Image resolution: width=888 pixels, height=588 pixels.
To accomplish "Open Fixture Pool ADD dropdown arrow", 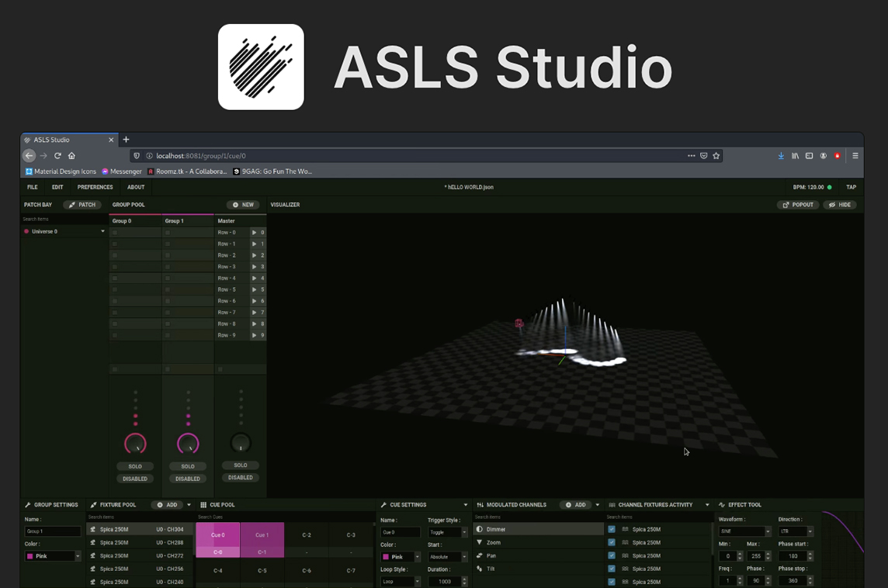I will tap(189, 505).
